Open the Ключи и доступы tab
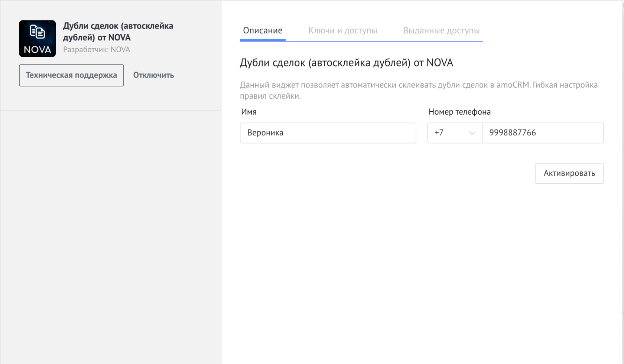624x364 pixels. pyautogui.click(x=342, y=30)
